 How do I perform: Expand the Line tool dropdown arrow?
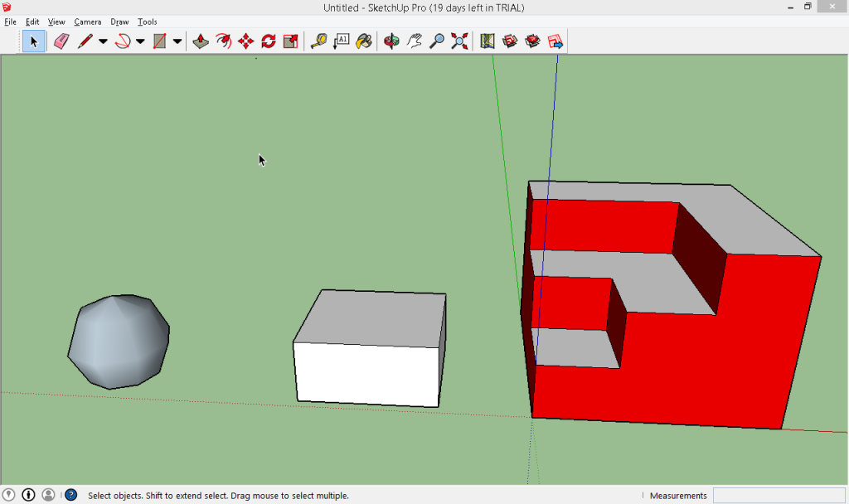click(101, 41)
